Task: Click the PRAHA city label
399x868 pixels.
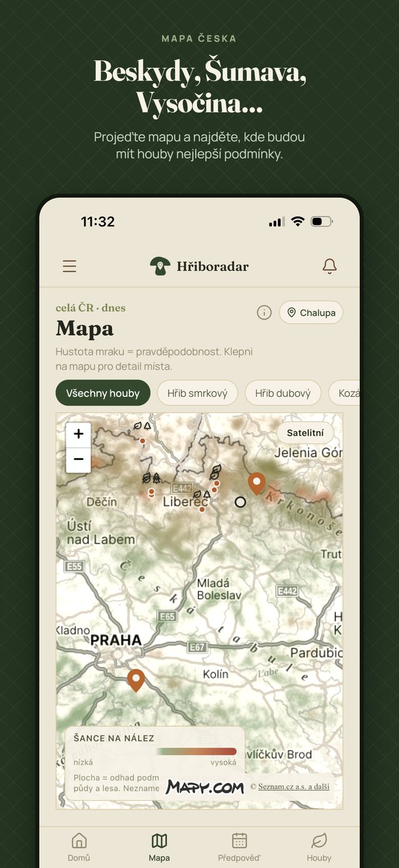Action: click(116, 640)
